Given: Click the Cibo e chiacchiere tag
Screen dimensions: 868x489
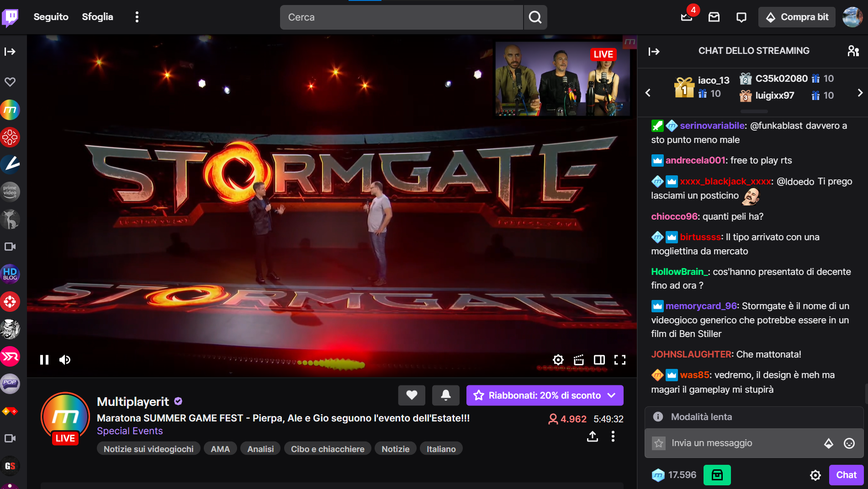Looking at the screenshot, I should pos(328,449).
